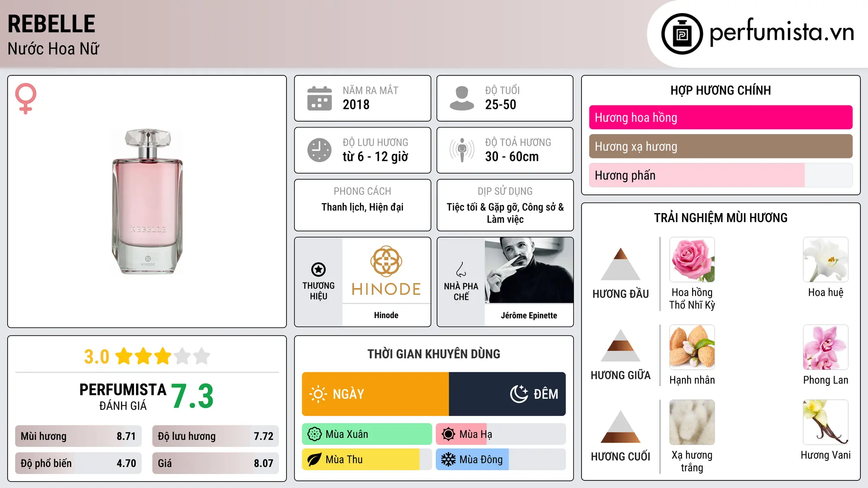Click the age range value 25-50
This screenshot has width=868, height=488.
[501, 105]
